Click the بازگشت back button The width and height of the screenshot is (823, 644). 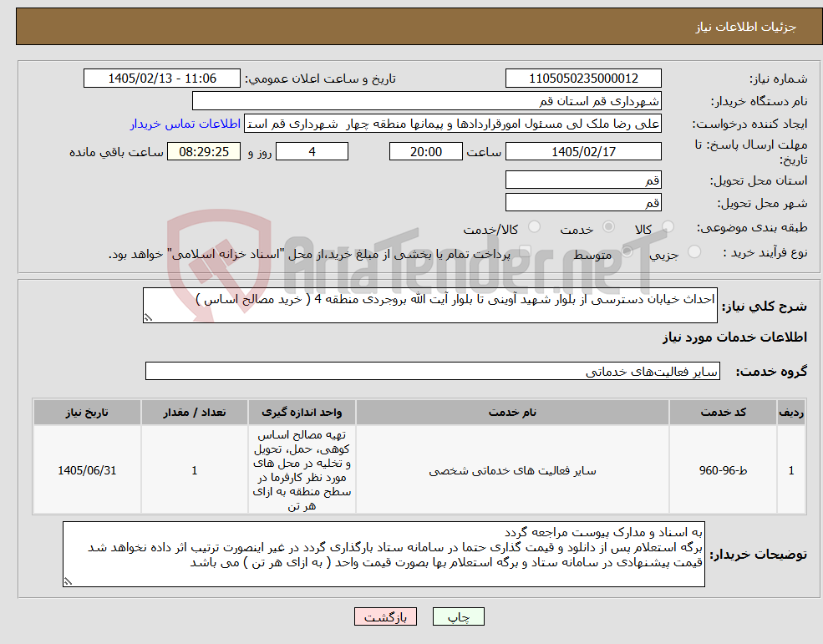(x=385, y=616)
